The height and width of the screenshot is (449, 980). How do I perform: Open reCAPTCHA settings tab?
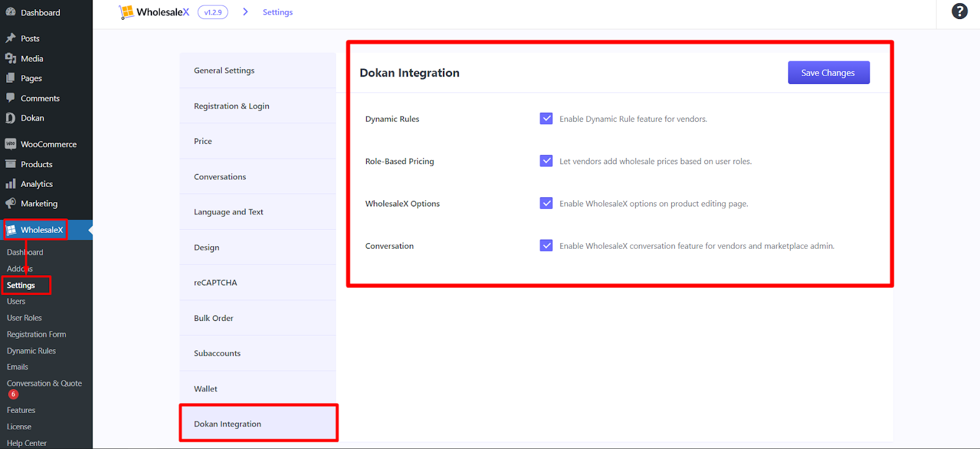point(258,282)
